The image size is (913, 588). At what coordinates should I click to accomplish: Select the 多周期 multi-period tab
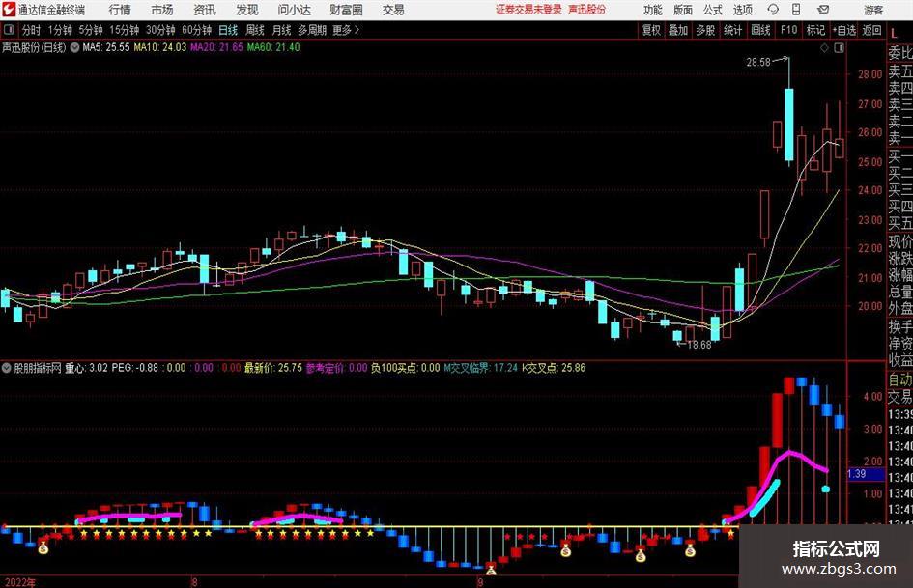[311, 30]
